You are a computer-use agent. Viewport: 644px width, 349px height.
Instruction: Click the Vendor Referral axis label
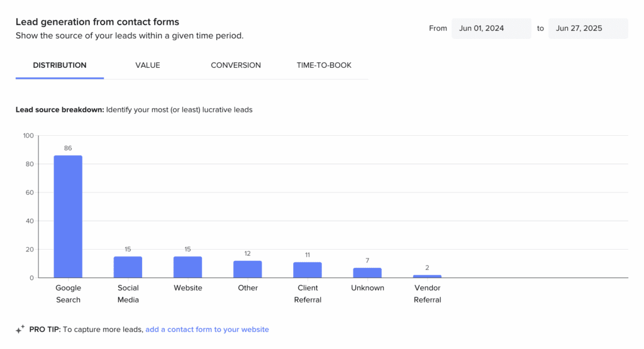[427, 294]
